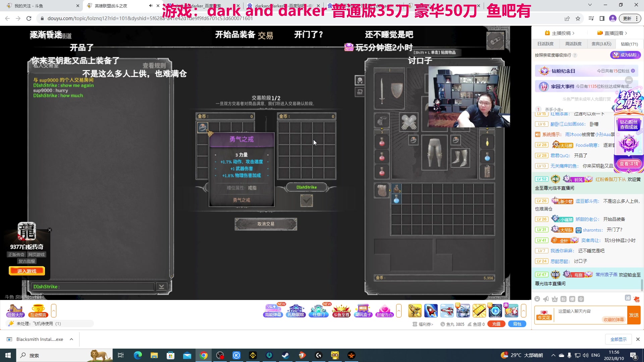Reload the page with the refresh button
This screenshot has height=362, width=644.
pyautogui.click(x=29, y=18)
